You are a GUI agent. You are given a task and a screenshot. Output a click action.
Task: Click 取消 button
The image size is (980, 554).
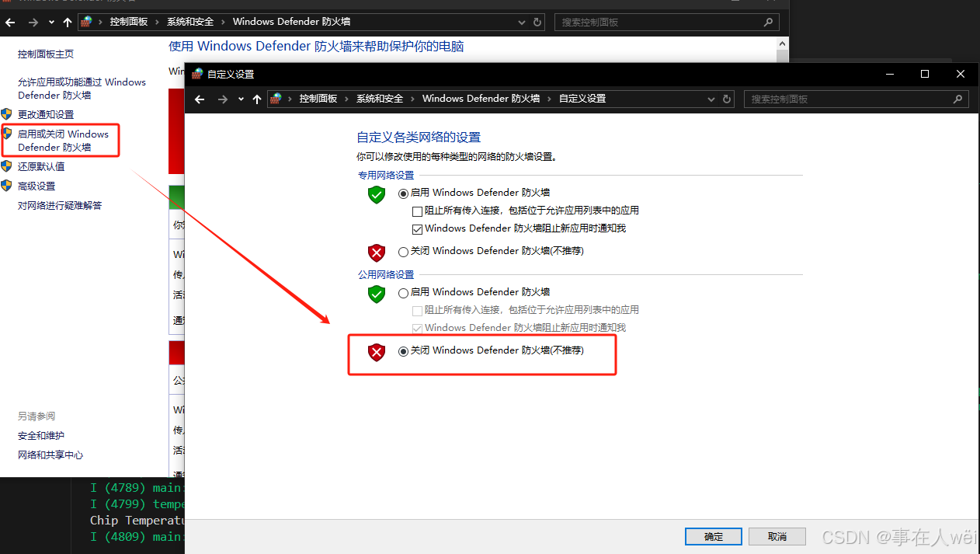[777, 537]
